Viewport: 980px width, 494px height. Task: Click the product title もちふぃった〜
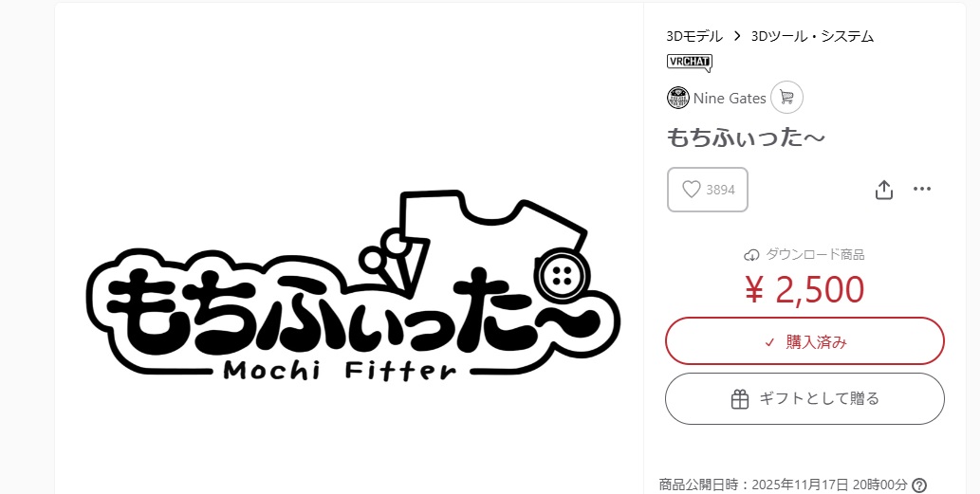pyautogui.click(x=746, y=137)
